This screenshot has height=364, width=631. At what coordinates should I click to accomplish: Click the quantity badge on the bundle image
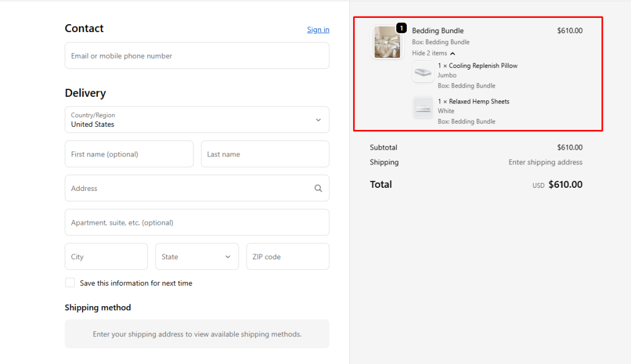(401, 28)
